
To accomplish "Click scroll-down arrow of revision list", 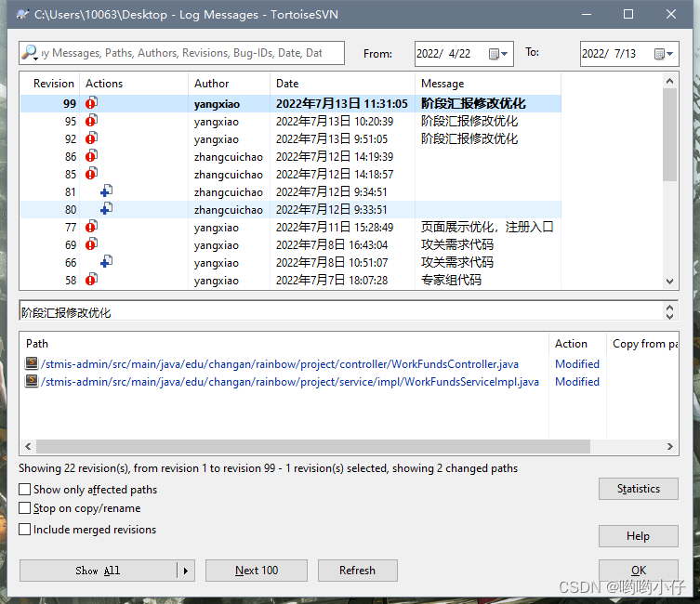I will [669, 281].
